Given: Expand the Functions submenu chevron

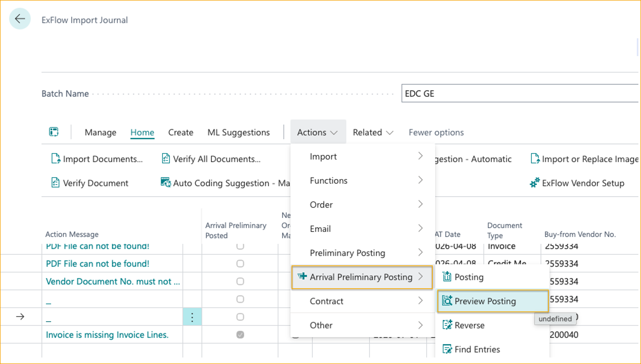Looking at the screenshot, I should tap(420, 180).
